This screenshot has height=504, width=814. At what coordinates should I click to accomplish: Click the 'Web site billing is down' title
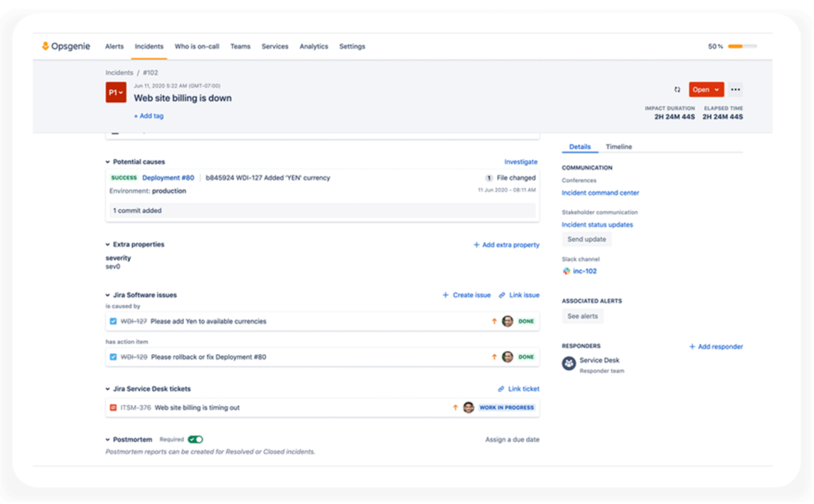[x=183, y=98]
